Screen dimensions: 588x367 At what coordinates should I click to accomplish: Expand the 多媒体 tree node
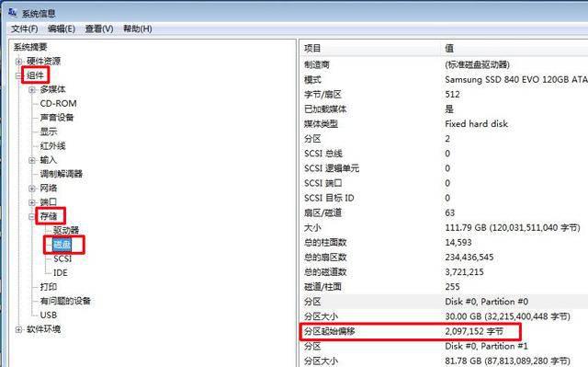click(32, 90)
